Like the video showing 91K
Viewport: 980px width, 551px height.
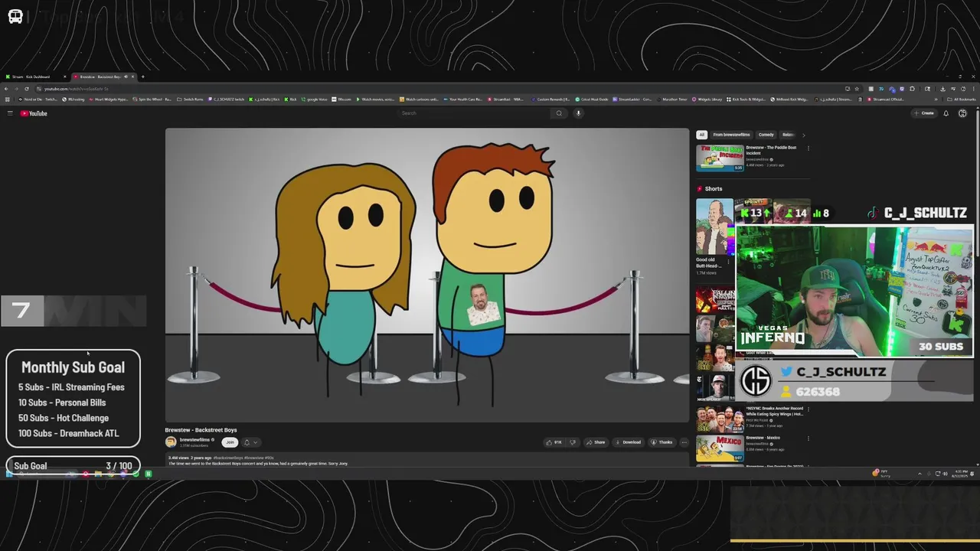554,442
